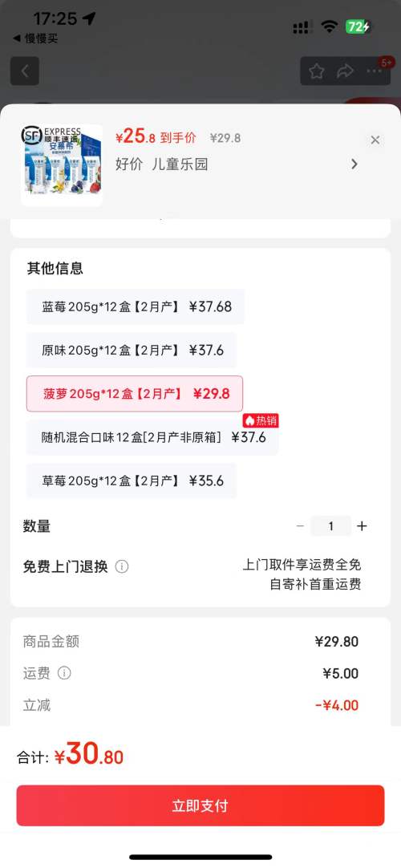Select the 原味 205g*12盒 option
This screenshot has height=868, width=401.
(x=132, y=350)
